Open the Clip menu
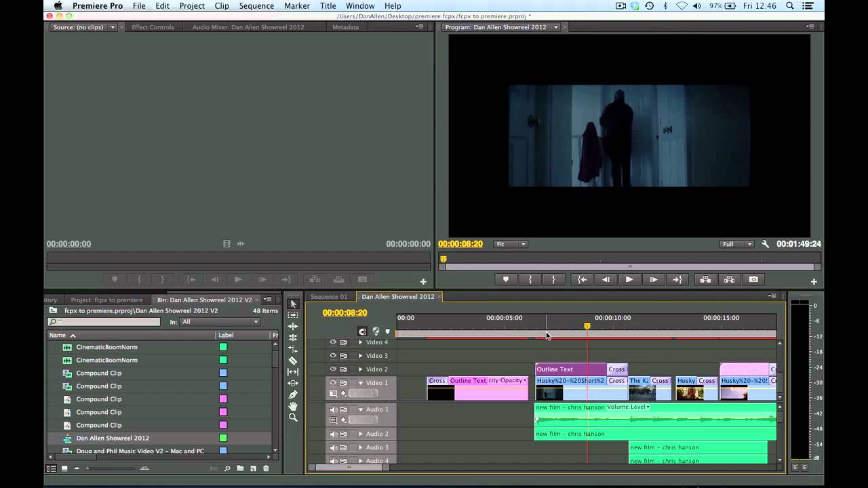 coord(222,5)
